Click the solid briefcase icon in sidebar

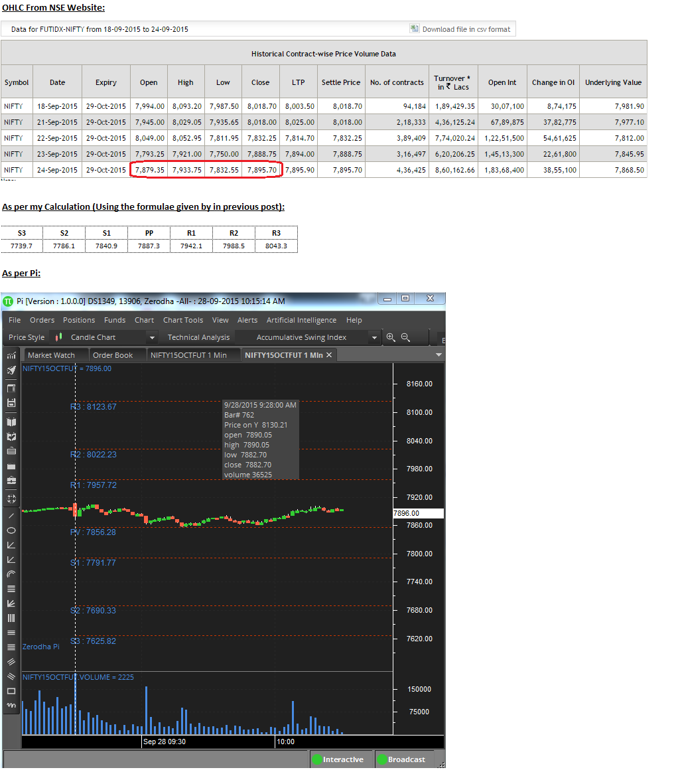(x=11, y=466)
